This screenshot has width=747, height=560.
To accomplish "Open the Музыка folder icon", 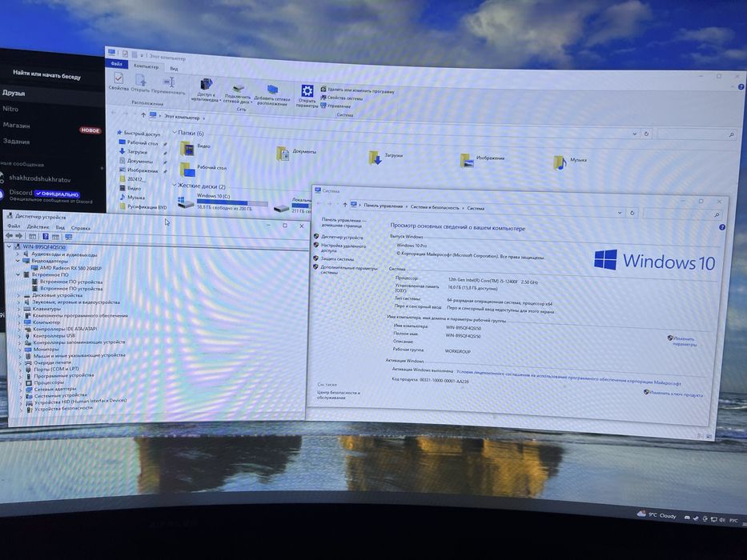I will tap(560, 162).
